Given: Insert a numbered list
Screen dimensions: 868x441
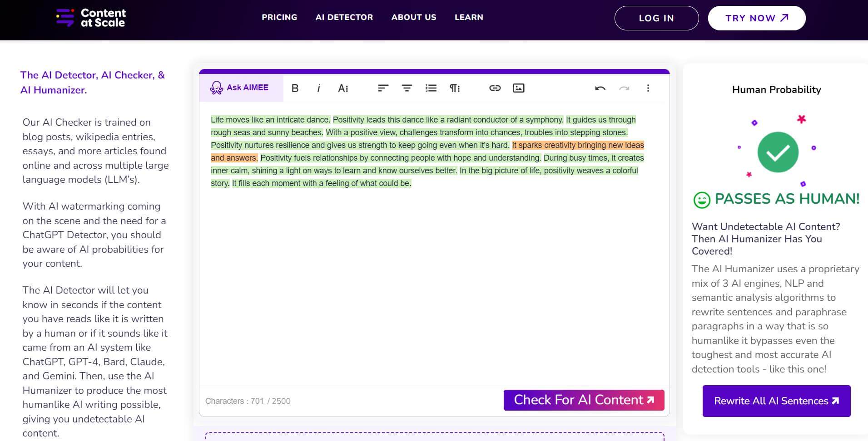Looking at the screenshot, I should pyautogui.click(x=431, y=88).
